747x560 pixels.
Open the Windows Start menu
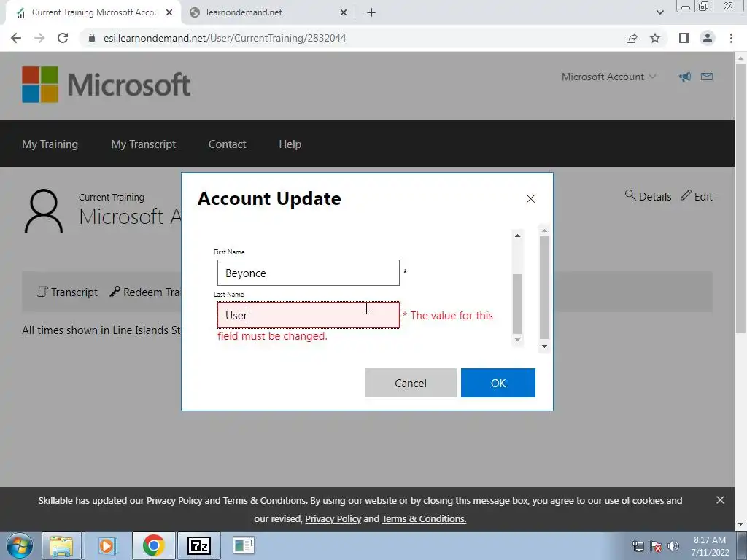coord(19,545)
